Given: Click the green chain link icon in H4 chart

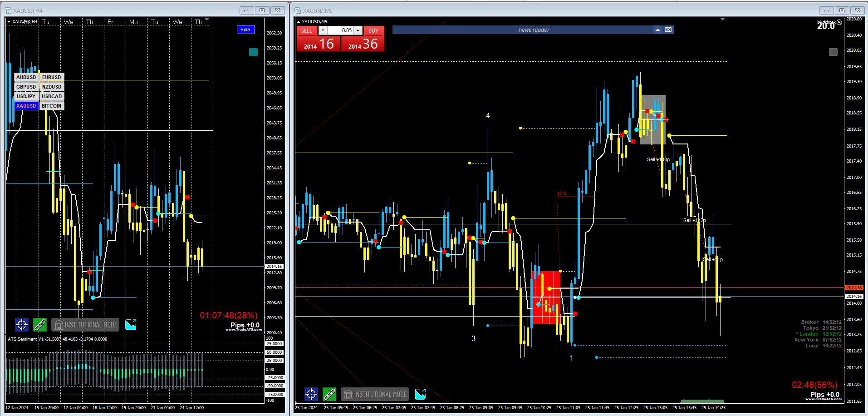Looking at the screenshot, I should tap(40, 325).
